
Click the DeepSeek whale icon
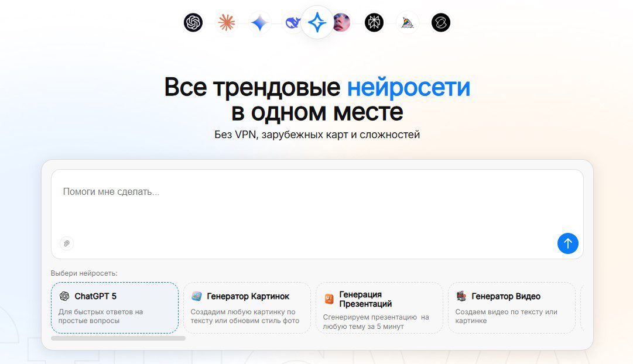tap(292, 23)
